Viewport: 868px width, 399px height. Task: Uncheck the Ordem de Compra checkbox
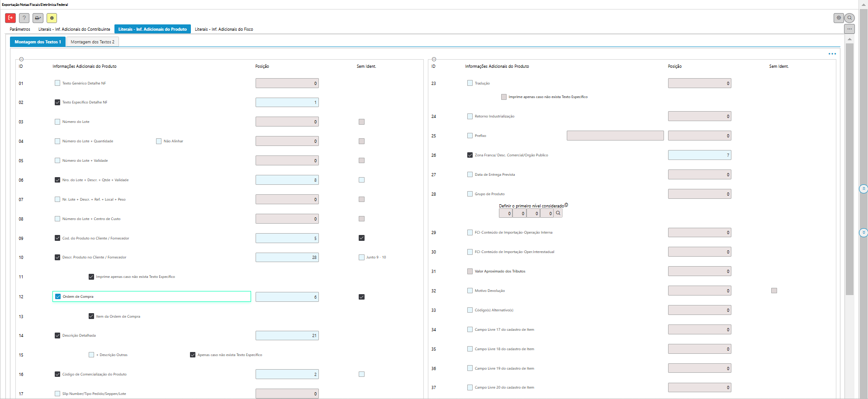pyautogui.click(x=58, y=297)
